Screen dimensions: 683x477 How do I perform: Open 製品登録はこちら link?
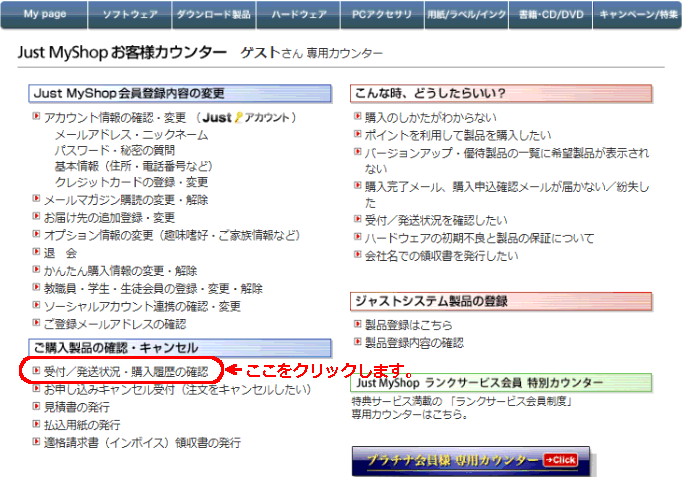[x=409, y=325]
